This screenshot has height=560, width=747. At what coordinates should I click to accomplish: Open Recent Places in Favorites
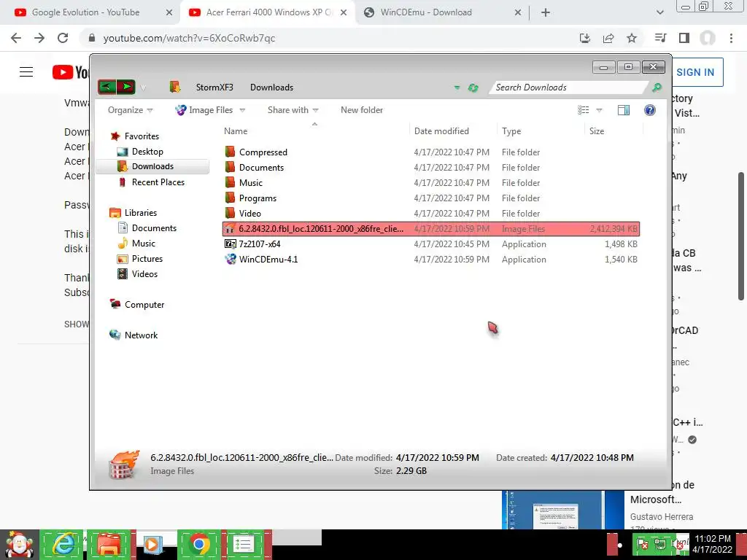point(158,182)
